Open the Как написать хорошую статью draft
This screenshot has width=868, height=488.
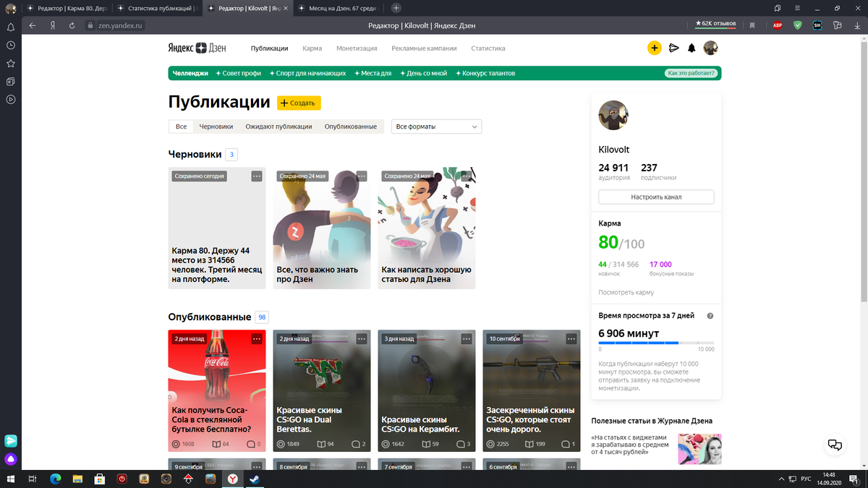point(427,228)
